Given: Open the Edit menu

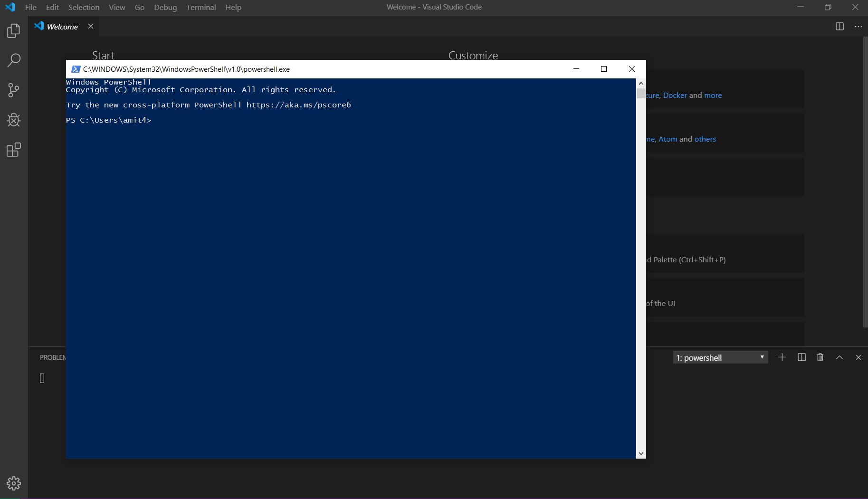Looking at the screenshot, I should (x=52, y=7).
